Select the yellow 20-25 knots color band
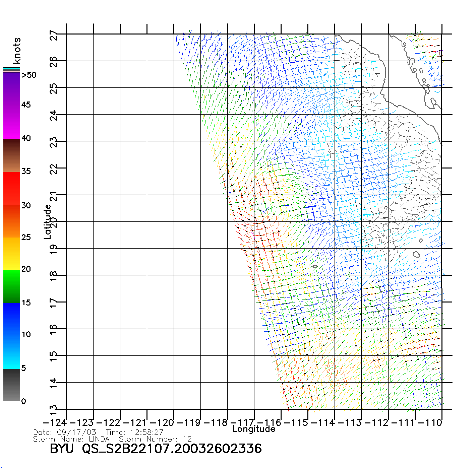This screenshot has width=476, height=469. (x=12, y=254)
